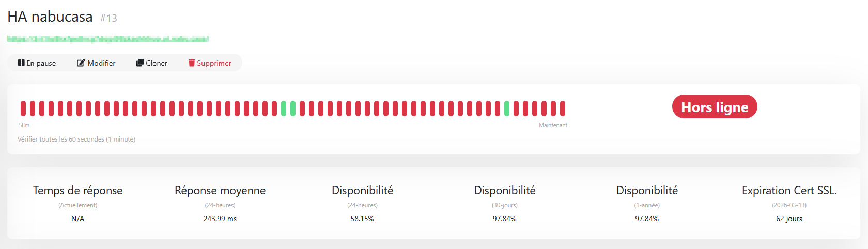Image resolution: width=868 pixels, height=249 pixels.
Task: Select the leftmost red heartbeat bar
Action: coord(23,108)
